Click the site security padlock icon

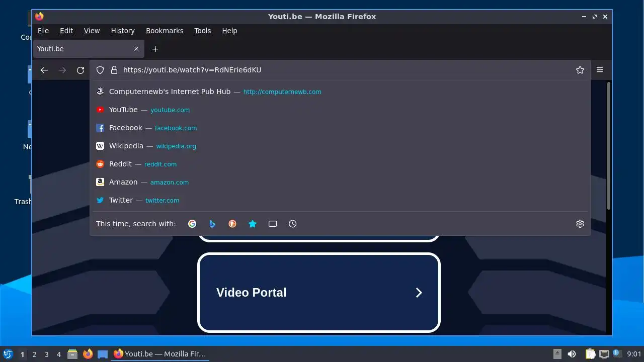114,70
